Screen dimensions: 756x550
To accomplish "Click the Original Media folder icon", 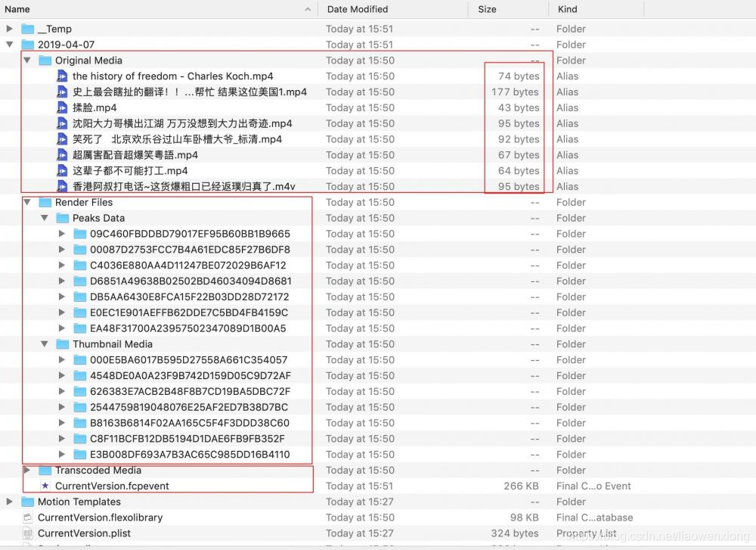I will (x=45, y=61).
